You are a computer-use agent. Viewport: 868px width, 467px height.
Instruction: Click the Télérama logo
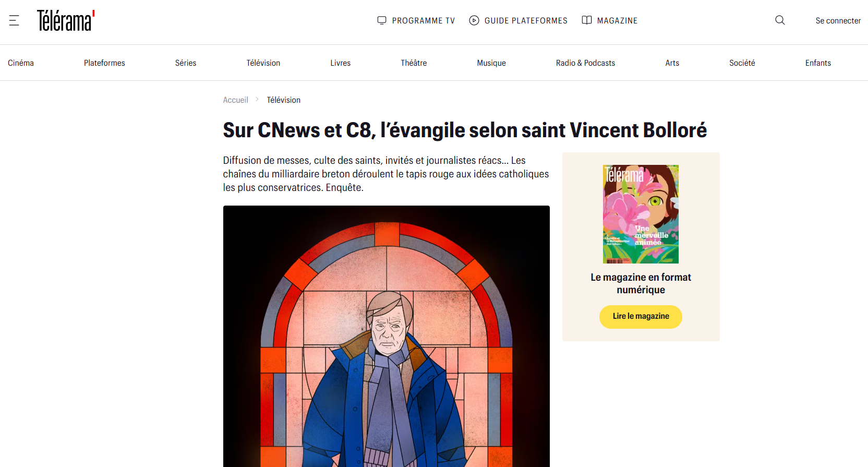coord(66,21)
